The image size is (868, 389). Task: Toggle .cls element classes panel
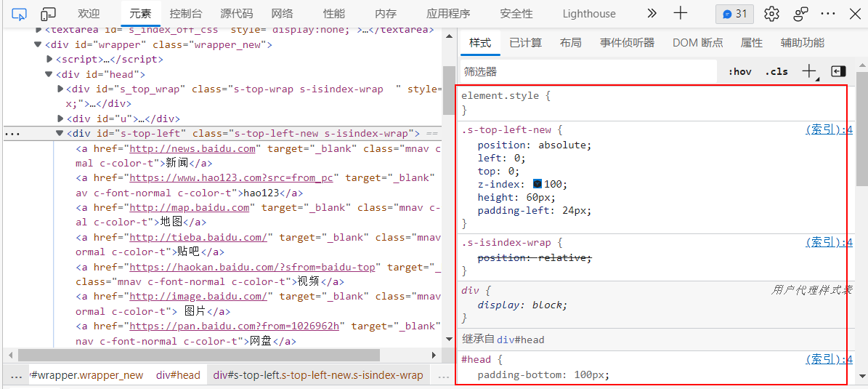tap(776, 71)
